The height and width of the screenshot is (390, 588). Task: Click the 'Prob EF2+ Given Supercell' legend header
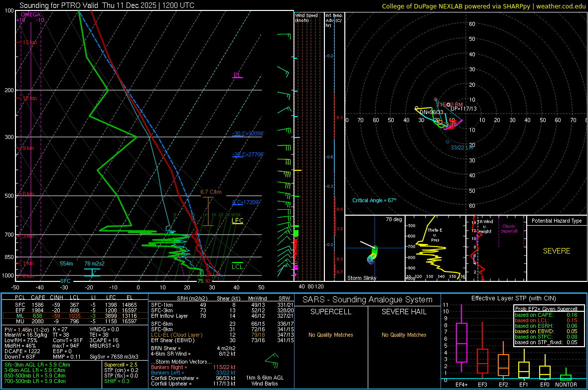(x=546, y=309)
